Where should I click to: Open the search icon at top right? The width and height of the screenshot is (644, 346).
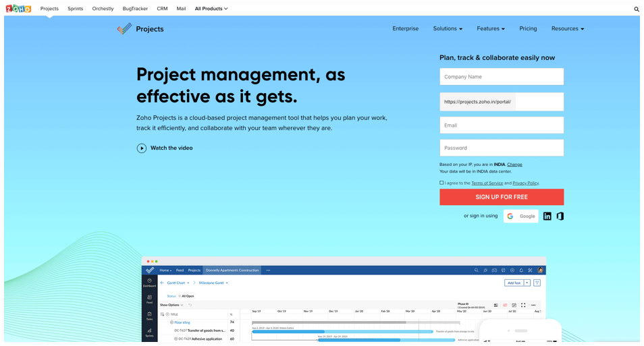click(x=637, y=9)
